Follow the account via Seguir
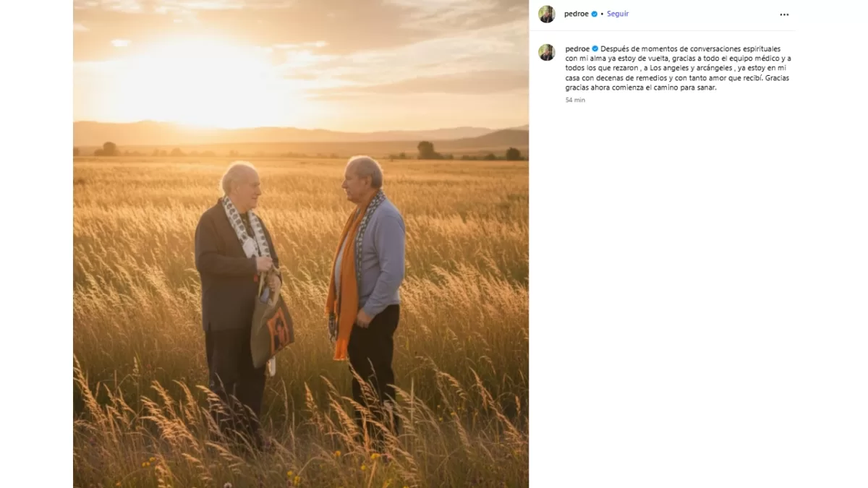 (x=618, y=14)
